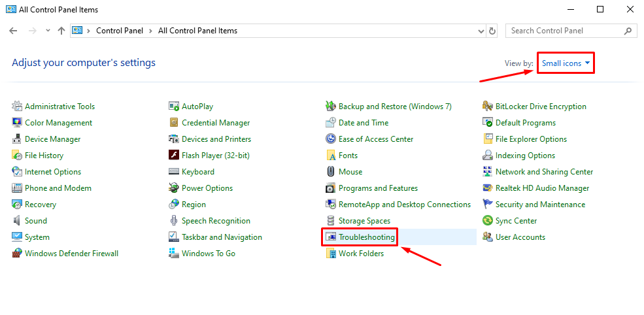This screenshot has height=315, width=644.
Task: Click the Credential Manager icon
Action: coord(174,123)
